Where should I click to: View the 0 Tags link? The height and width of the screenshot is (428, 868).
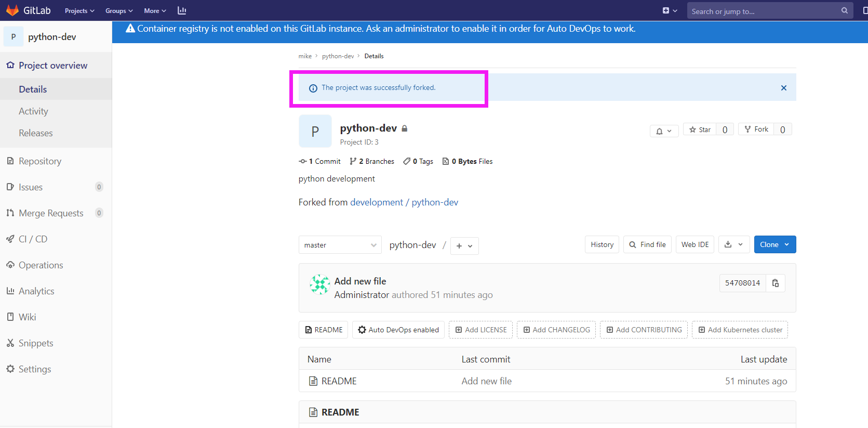tap(418, 161)
